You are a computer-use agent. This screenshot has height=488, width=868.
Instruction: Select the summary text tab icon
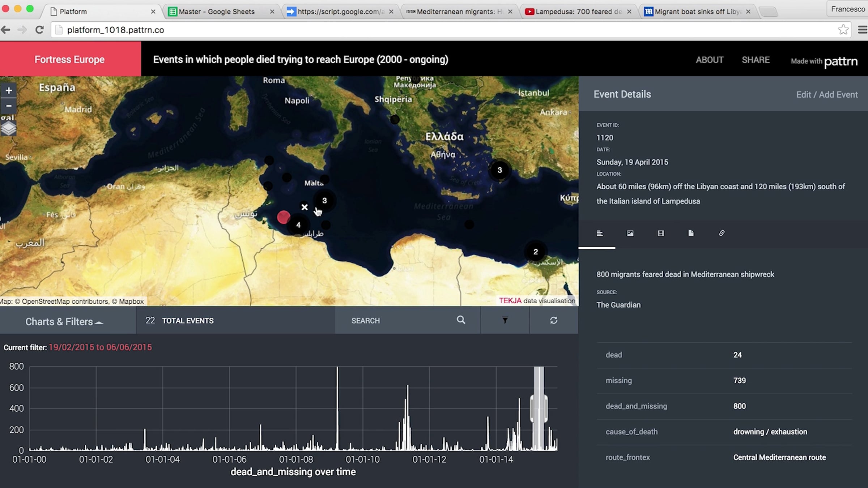coord(600,234)
